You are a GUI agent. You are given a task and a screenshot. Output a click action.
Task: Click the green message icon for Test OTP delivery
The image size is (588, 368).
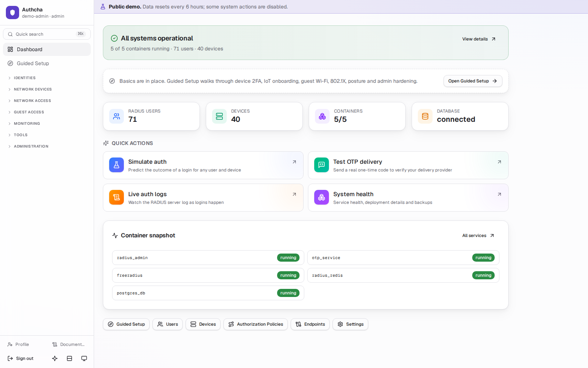[322, 165]
